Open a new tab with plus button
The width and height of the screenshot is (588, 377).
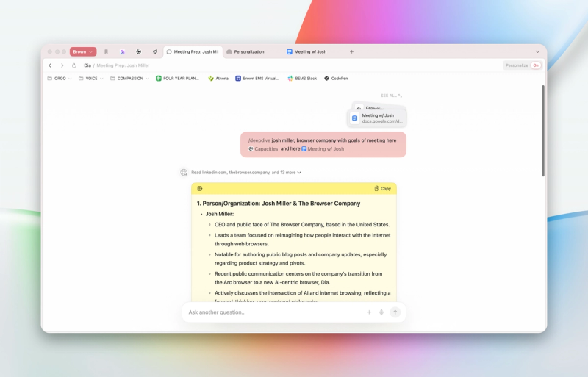pyautogui.click(x=352, y=51)
